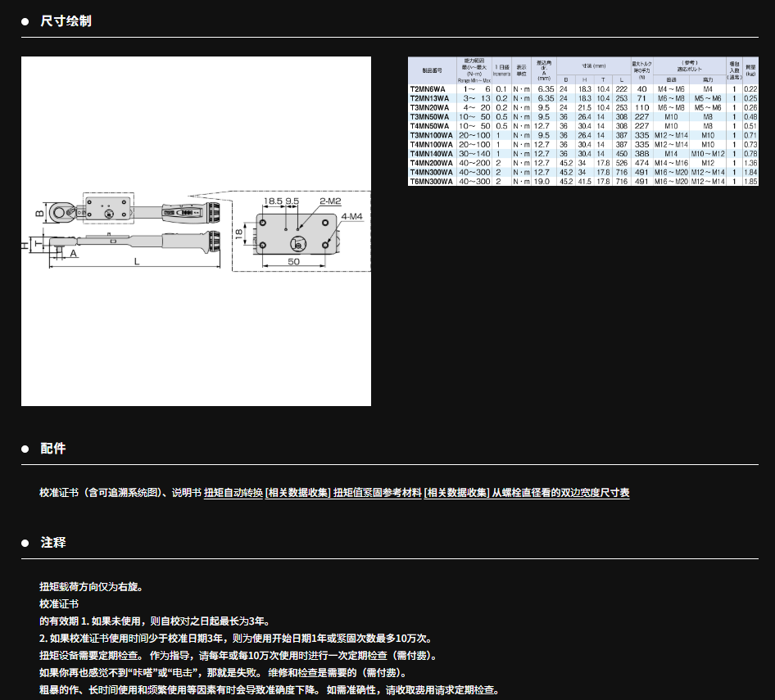Viewport: 775px width, 700px height.
Task: Click the 扭矩载荷方向仅为右旋 note line
Action: [91, 587]
